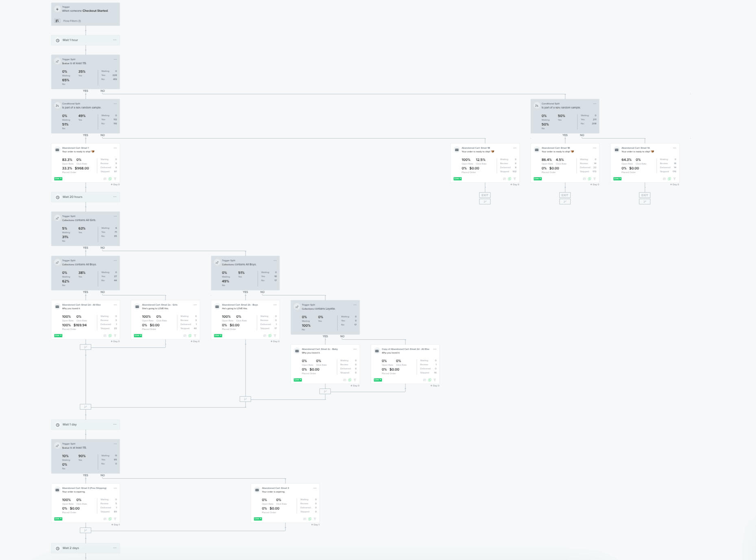Click the join-path icon below Email 2d - All Else

click(x=85, y=347)
